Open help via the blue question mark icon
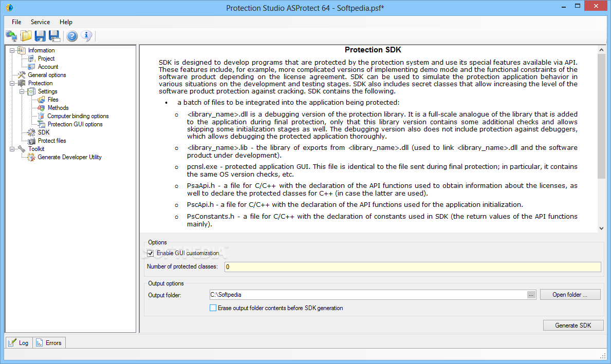The image size is (611, 364). [72, 36]
